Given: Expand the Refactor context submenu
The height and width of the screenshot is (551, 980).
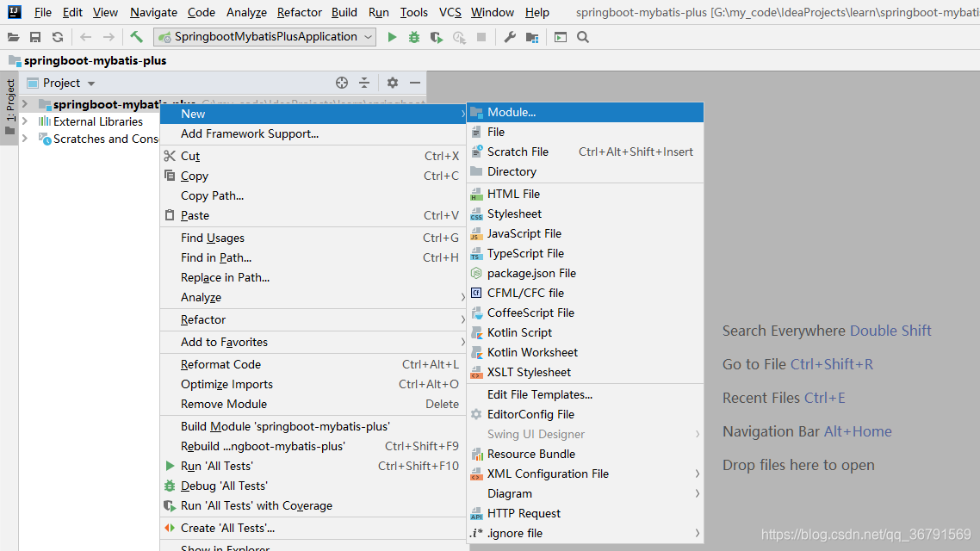Looking at the screenshot, I should 313,320.
